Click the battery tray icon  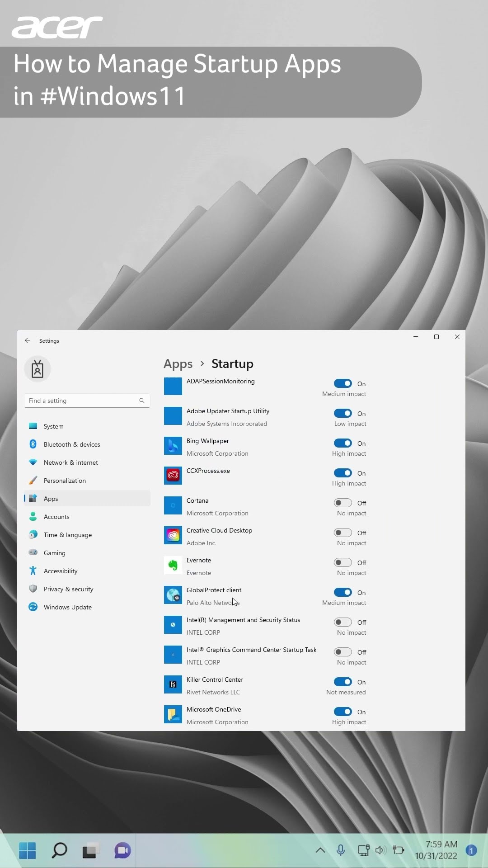[399, 850]
